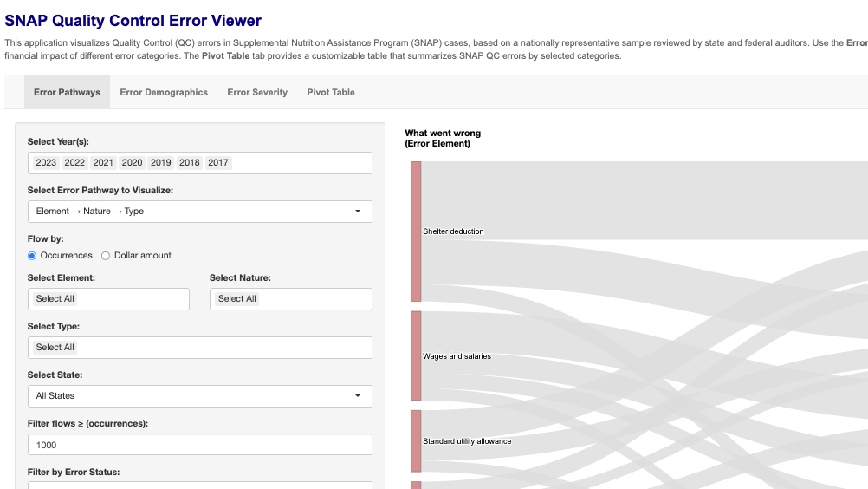Open the Select Type multi-select box
This screenshot has width=868, height=489.
(199, 348)
